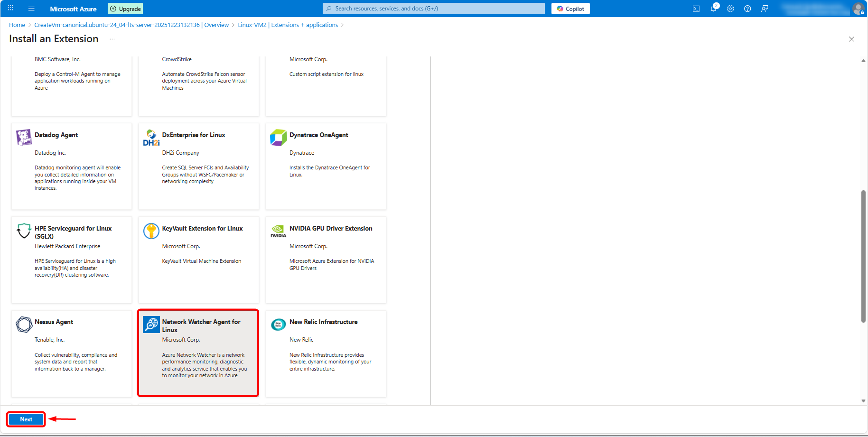Select the HPE Serviceguard for Linux (SGLX) title
The height and width of the screenshot is (437, 868).
click(73, 232)
